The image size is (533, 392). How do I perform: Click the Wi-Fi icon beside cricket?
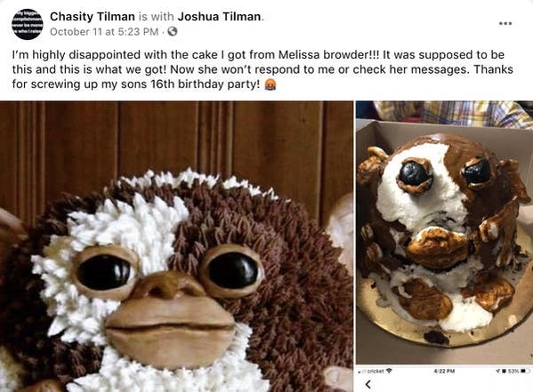[389, 371]
